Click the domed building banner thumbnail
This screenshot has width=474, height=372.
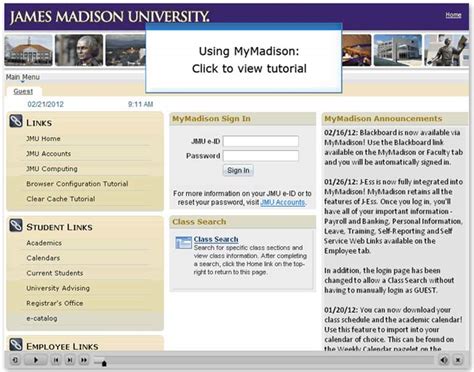[28, 50]
